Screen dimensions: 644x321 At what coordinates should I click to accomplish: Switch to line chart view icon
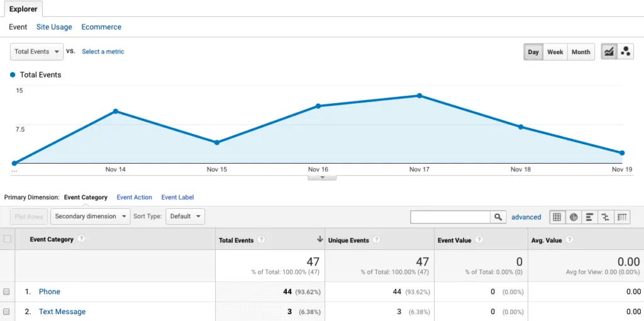(609, 52)
